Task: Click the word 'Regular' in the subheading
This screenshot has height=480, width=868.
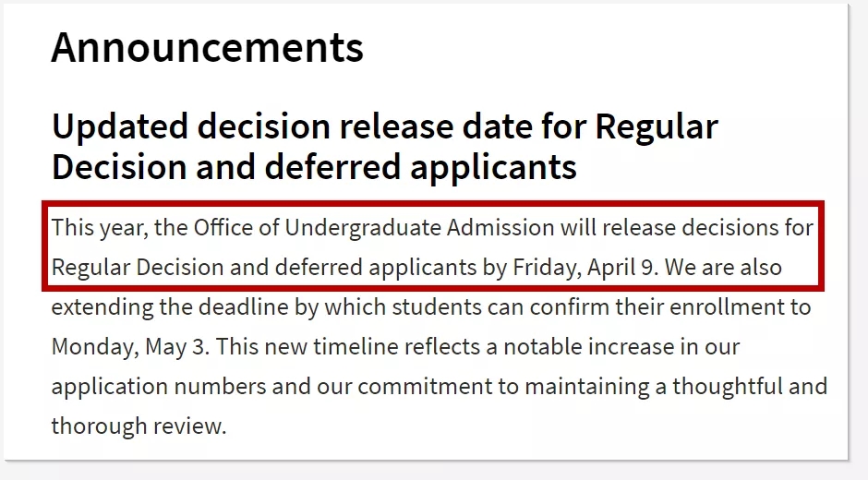Action: [657, 126]
